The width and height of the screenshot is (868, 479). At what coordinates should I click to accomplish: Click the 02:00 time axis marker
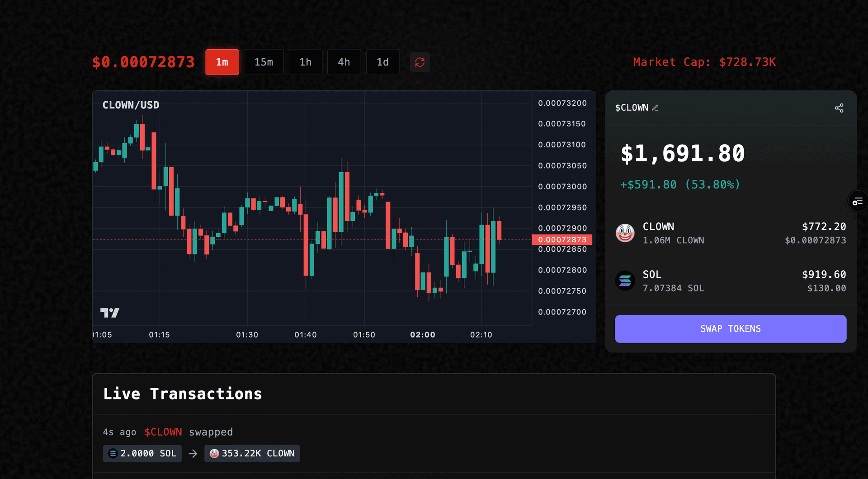click(x=422, y=335)
